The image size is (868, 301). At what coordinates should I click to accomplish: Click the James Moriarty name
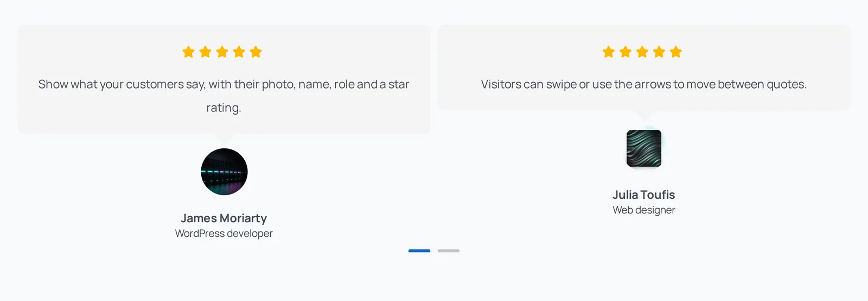224,218
